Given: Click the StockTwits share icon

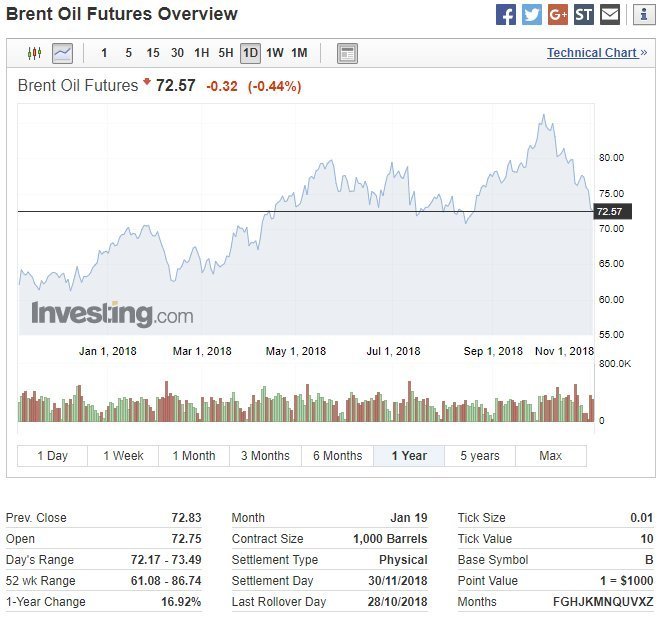Looking at the screenshot, I should [584, 15].
